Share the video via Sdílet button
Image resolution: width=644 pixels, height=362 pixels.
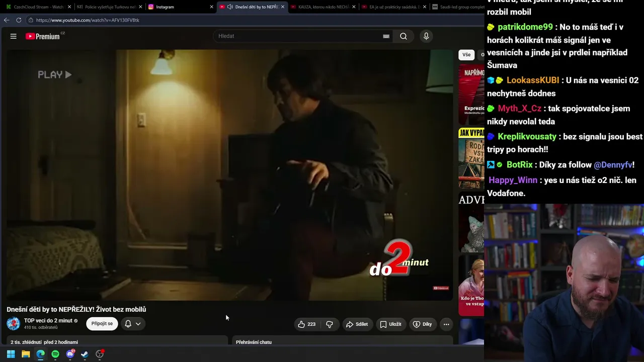tap(357, 324)
